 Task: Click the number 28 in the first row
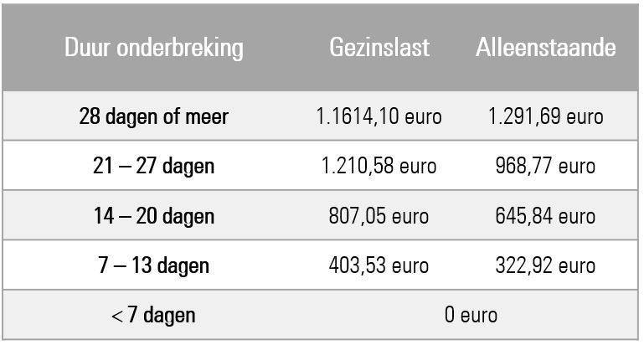(x=90, y=116)
